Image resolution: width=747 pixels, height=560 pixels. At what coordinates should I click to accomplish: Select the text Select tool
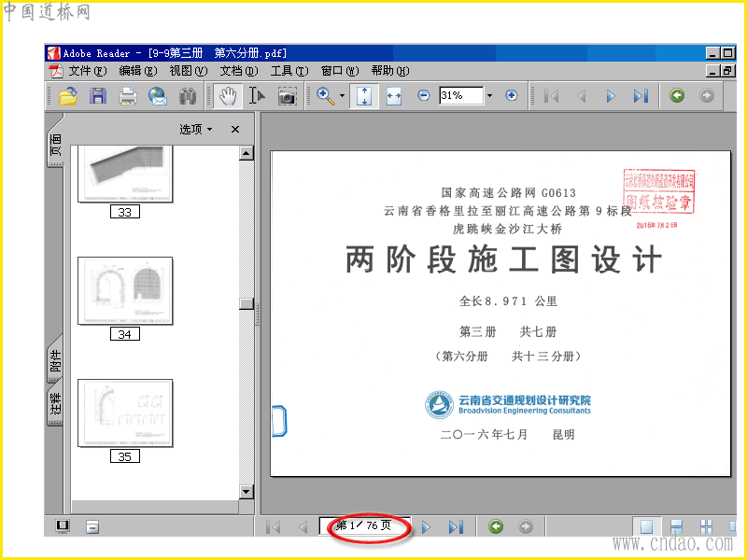pos(258,96)
